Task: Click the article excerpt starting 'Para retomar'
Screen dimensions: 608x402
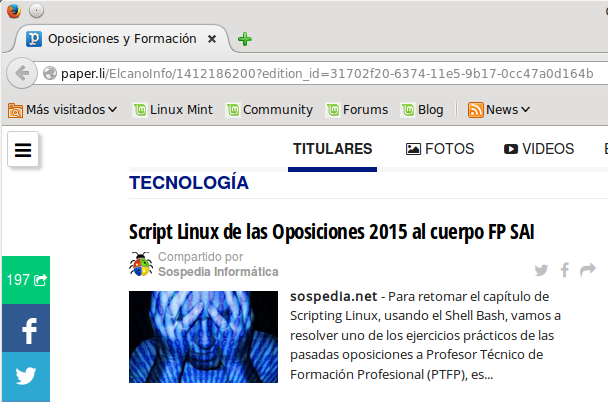Action: click(x=425, y=335)
